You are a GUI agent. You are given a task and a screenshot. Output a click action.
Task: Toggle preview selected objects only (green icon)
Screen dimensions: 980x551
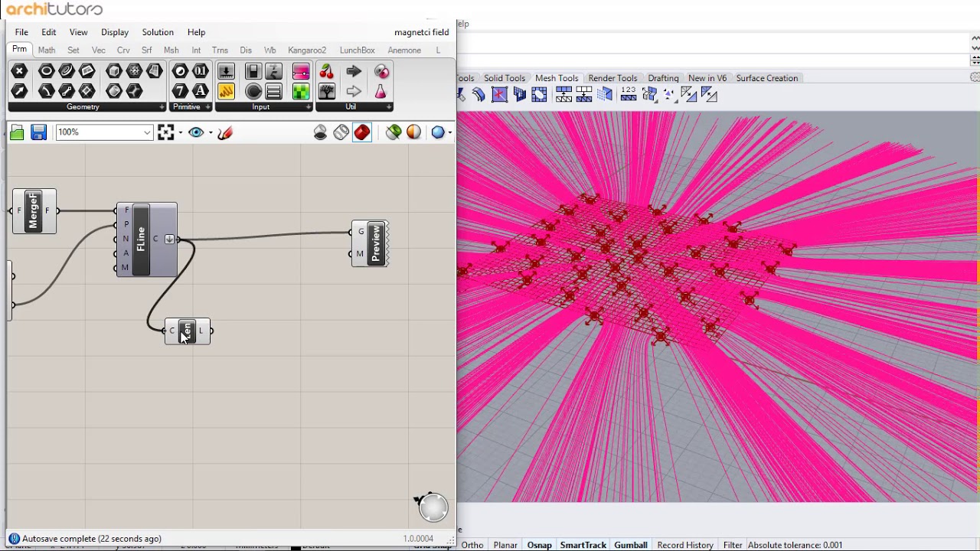pos(394,132)
